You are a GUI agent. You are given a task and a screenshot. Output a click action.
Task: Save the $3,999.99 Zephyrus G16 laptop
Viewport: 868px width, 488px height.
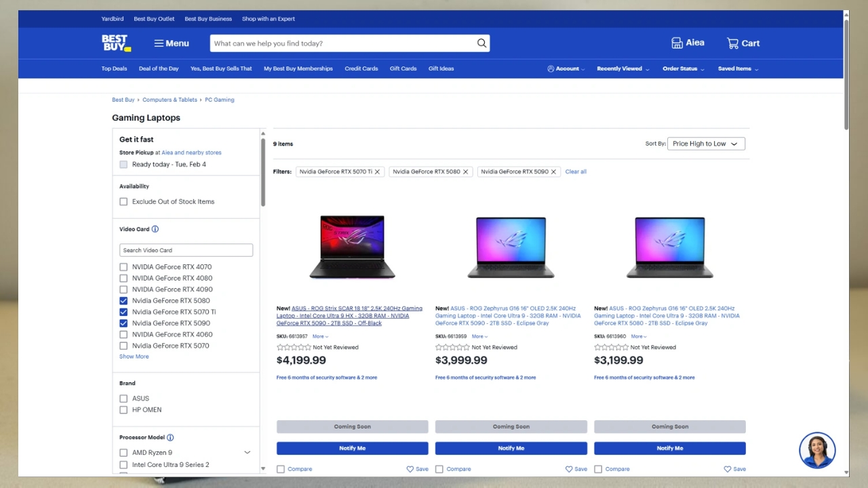pos(576,469)
